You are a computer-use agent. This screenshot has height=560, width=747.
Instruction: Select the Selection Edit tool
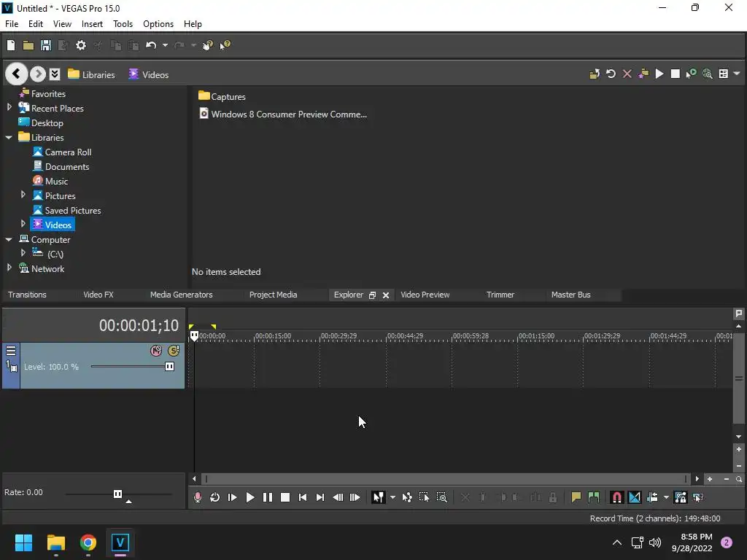424,497
